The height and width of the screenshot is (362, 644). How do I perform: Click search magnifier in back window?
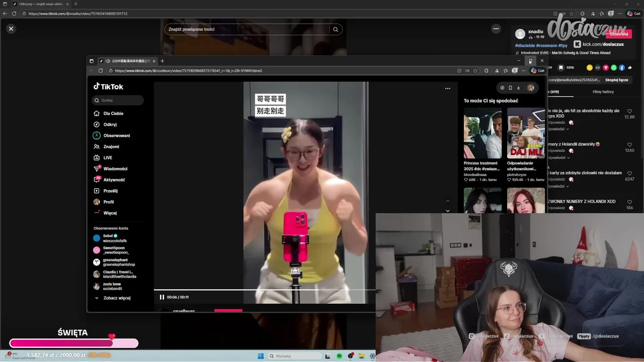click(x=336, y=29)
